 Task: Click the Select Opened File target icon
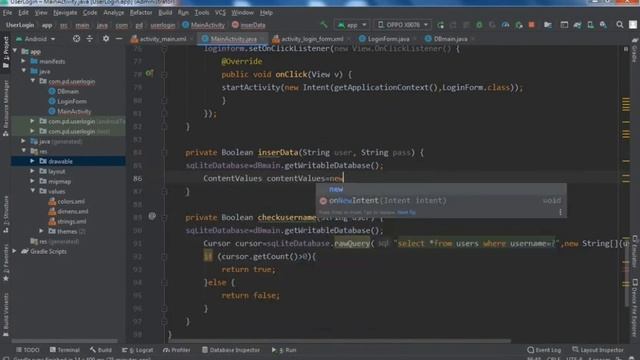(76, 39)
